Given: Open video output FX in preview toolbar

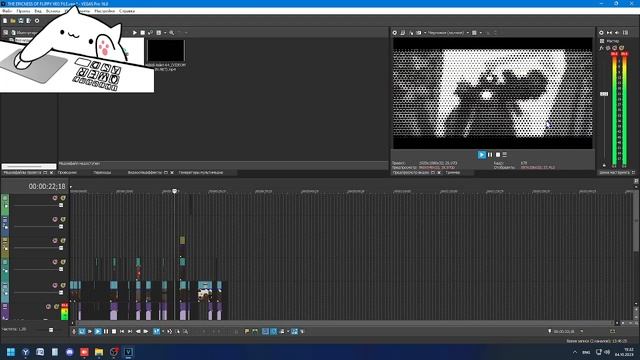Looking at the screenshot, I should [x=411, y=33].
